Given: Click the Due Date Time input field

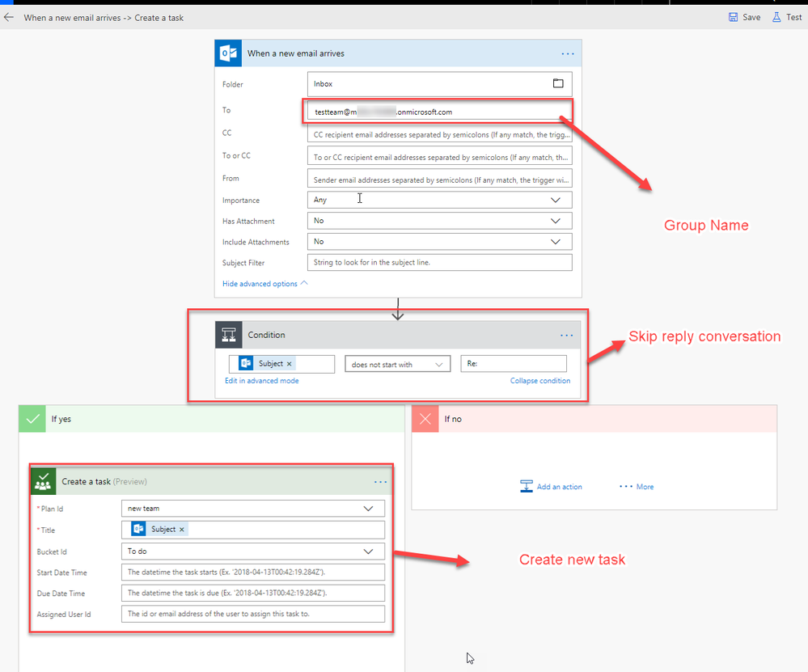Looking at the screenshot, I should point(253,593).
